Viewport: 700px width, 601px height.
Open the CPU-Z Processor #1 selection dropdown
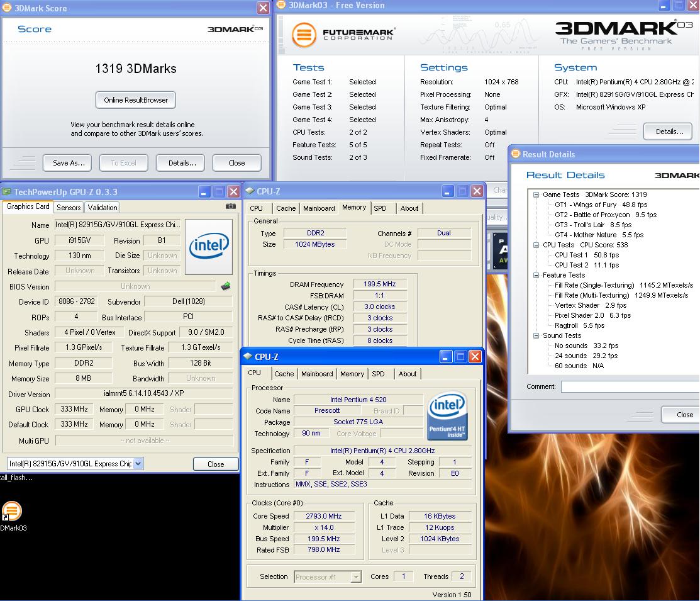point(356,577)
